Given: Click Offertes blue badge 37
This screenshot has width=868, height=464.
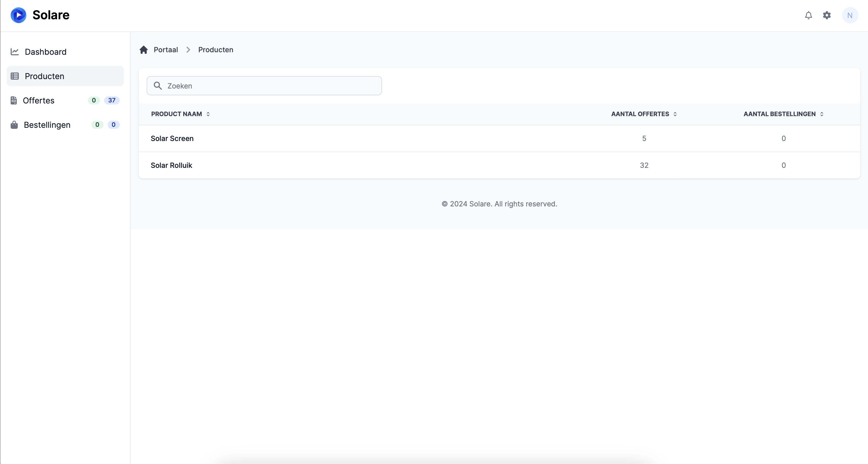Looking at the screenshot, I should coord(111,100).
